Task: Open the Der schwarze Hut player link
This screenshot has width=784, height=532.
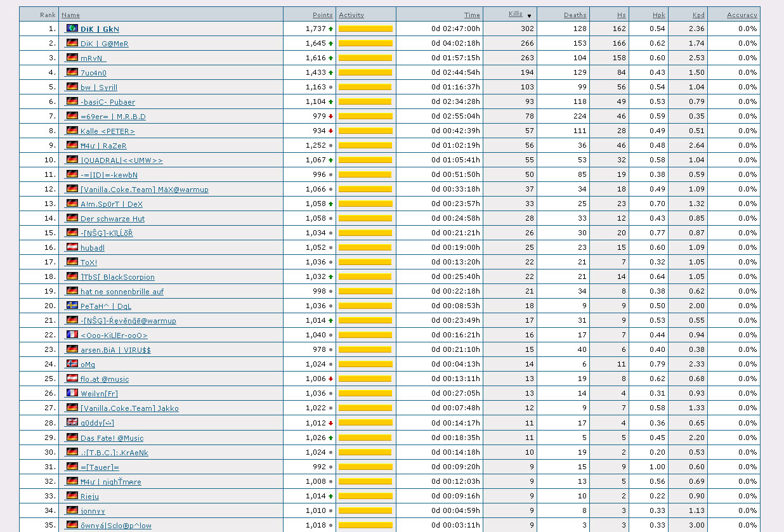Action: (x=112, y=219)
